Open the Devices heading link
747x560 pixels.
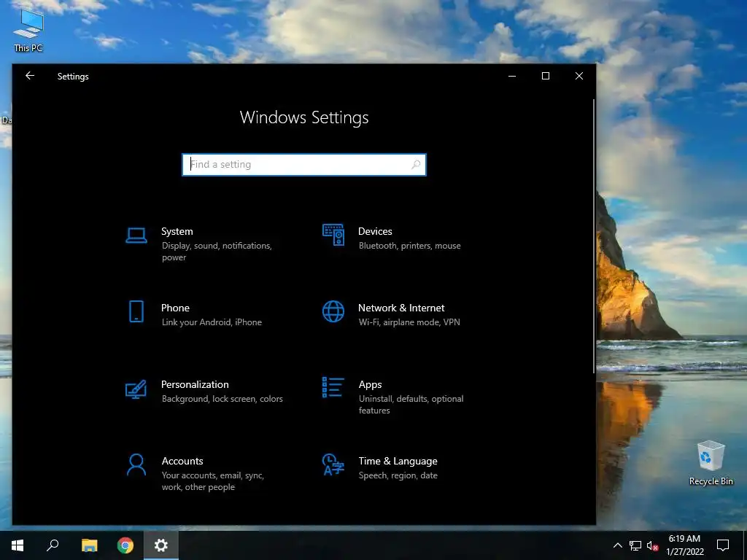click(375, 231)
